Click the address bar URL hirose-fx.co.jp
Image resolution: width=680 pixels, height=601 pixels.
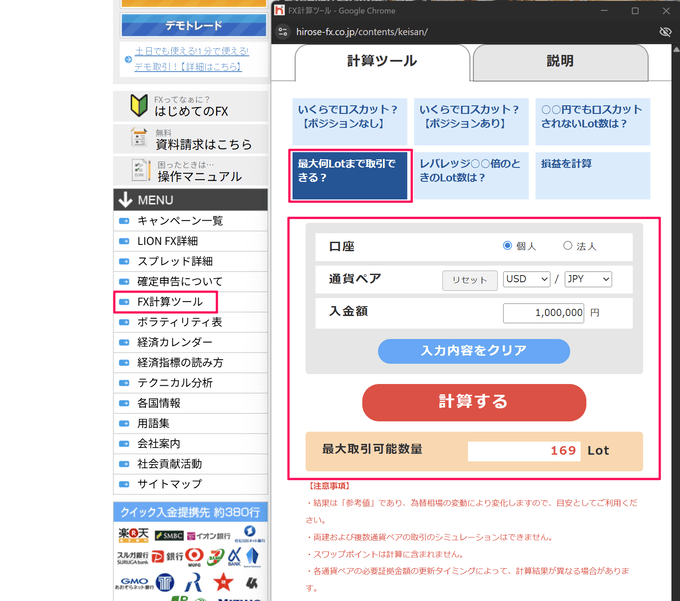tap(362, 32)
